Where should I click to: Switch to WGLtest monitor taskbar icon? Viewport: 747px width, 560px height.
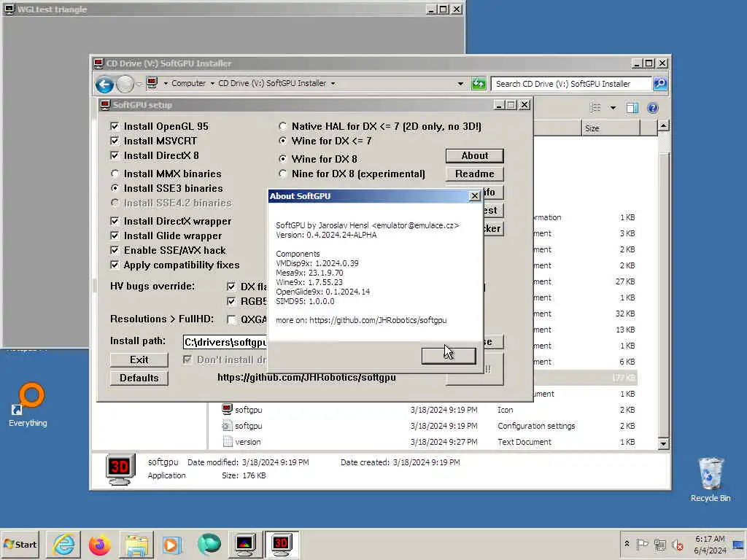tap(245, 544)
